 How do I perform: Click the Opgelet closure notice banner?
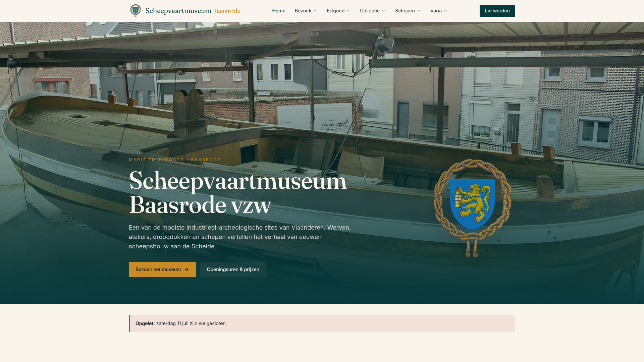pos(322,323)
